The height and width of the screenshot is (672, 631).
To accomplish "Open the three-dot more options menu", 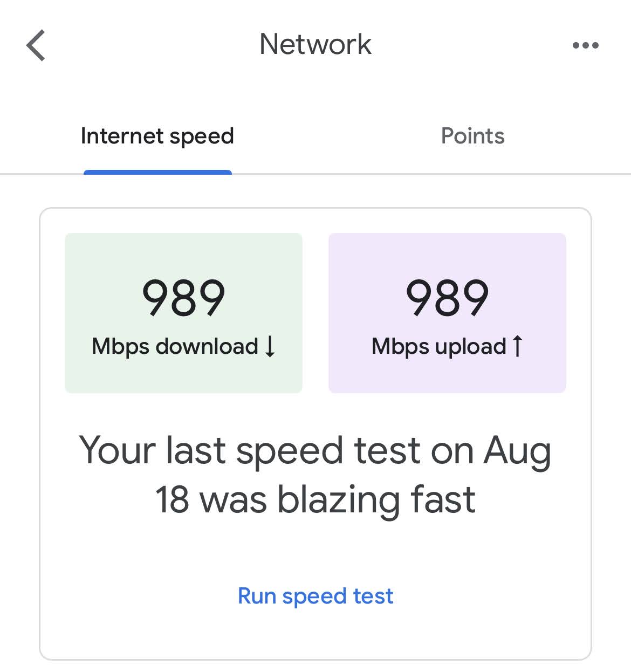I will (585, 45).
